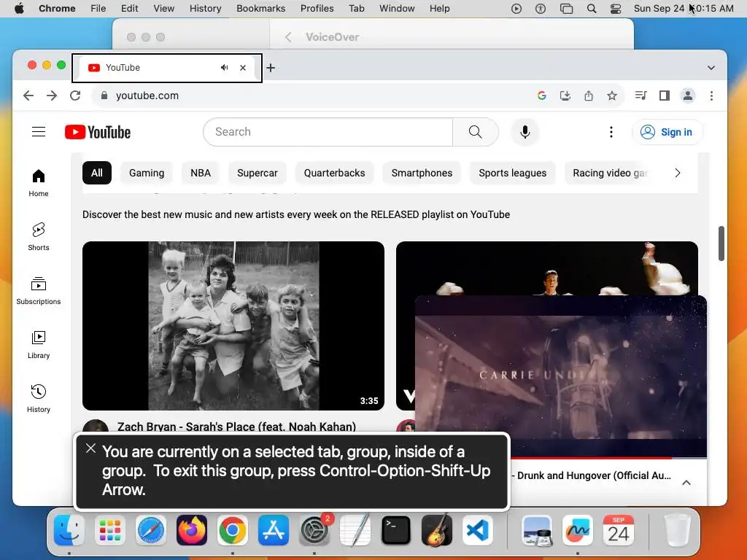Go to Home in the sidebar
Image resolution: width=747 pixels, height=560 pixels.
pyautogui.click(x=39, y=183)
